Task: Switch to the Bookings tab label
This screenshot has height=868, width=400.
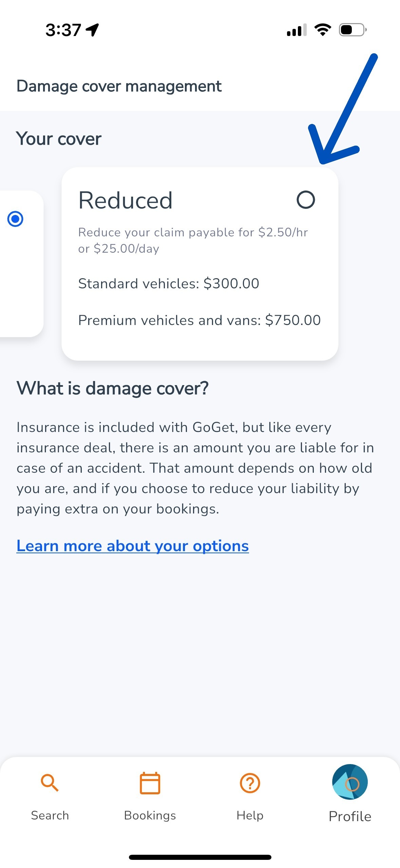Action: [150, 815]
